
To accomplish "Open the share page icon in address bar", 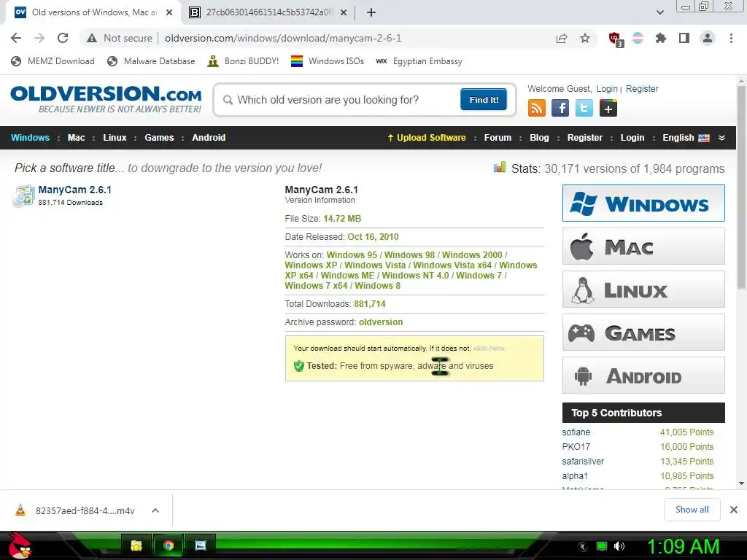I will (x=562, y=38).
